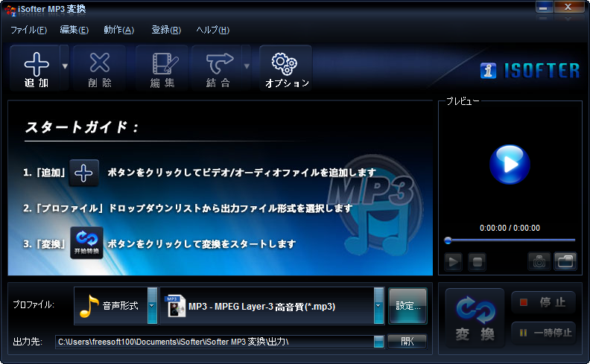
Task: Click the app icon in the title bar
Action: tap(10, 10)
